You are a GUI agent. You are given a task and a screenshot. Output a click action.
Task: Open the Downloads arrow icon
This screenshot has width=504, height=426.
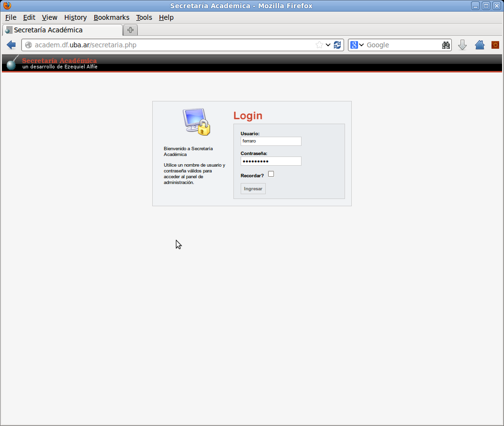point(462,45)
